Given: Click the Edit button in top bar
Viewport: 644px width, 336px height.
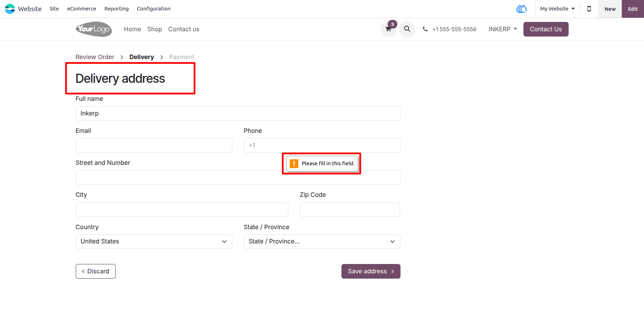Looking at the screenshot, I should point(633,9).
